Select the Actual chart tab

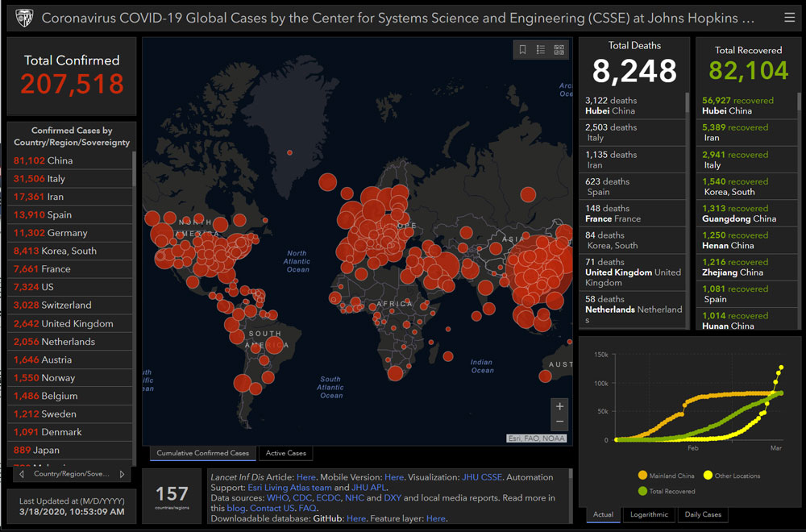tap(603, 514)
